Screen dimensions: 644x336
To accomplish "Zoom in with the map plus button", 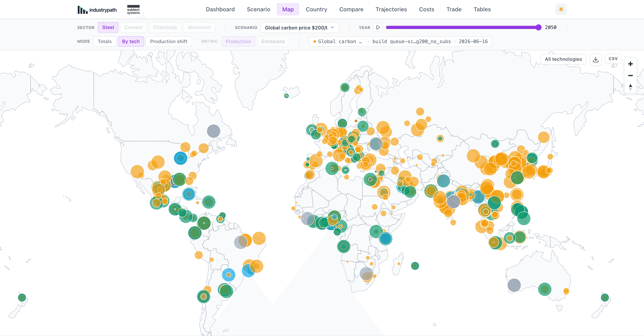I will coord(630,64).
